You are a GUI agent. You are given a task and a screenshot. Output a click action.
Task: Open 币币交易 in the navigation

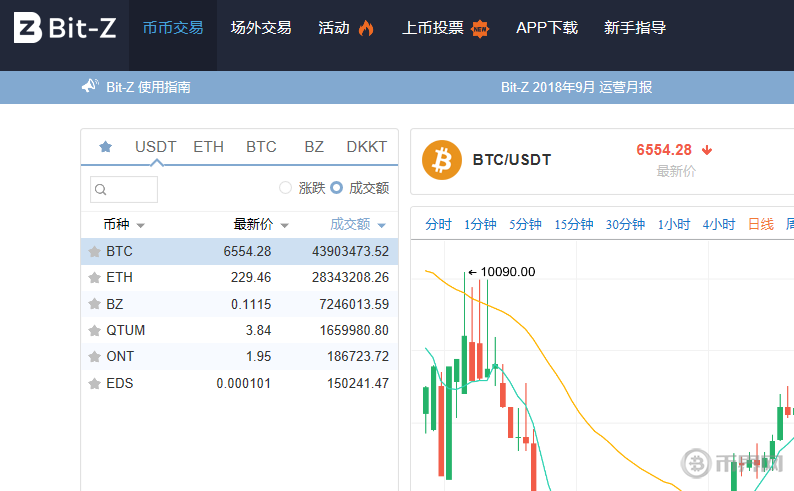click(173, 28)
